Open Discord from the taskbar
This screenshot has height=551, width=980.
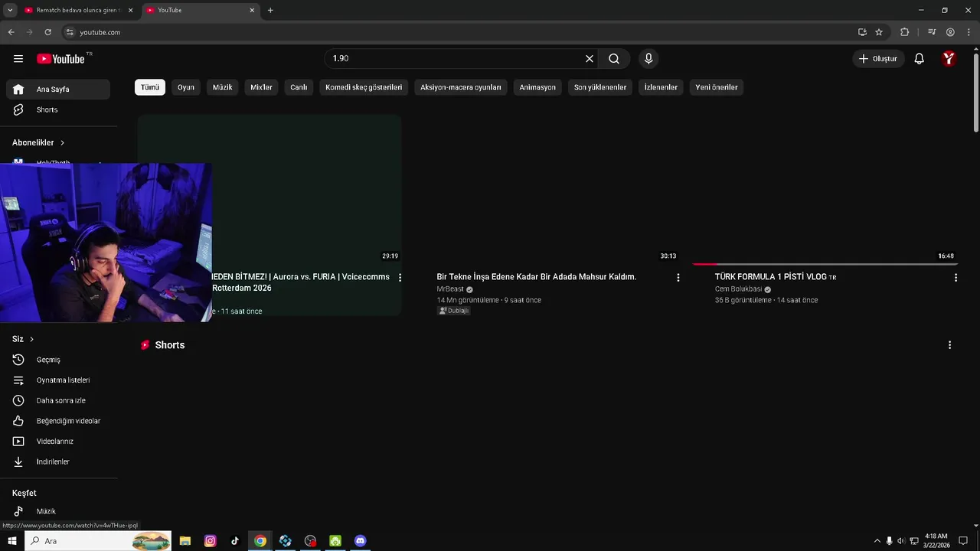360,541
